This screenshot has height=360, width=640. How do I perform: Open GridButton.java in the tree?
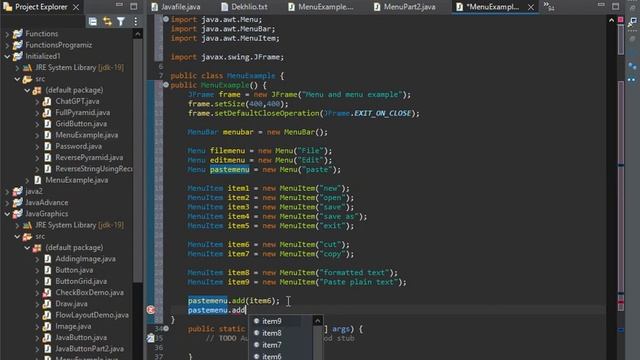(81, 124)
